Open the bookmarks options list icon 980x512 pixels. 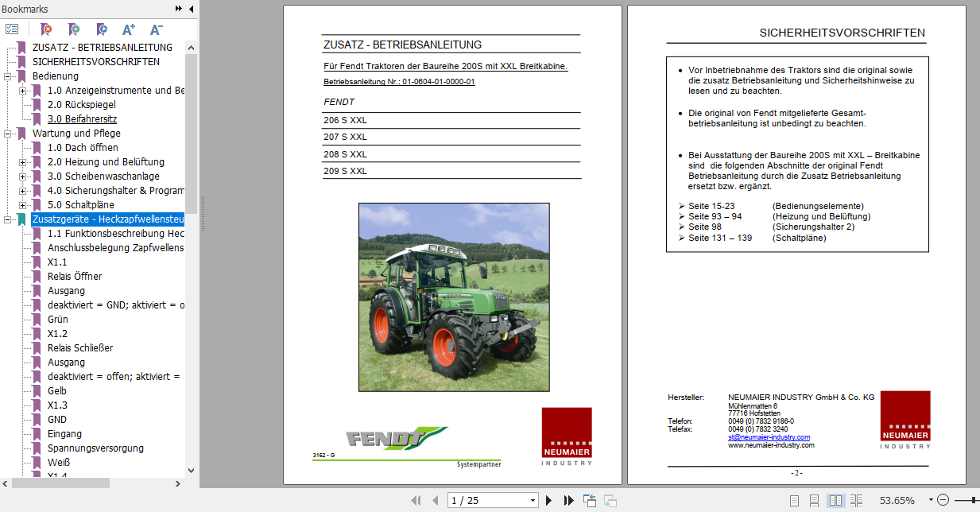click(12, 29)
